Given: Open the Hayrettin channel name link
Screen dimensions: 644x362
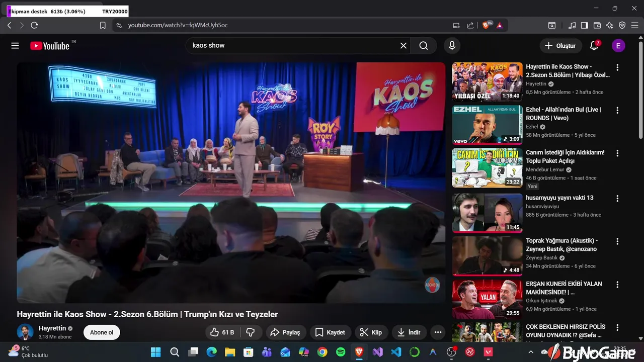Looking at the screenshot, I should [x=52, y=328].
